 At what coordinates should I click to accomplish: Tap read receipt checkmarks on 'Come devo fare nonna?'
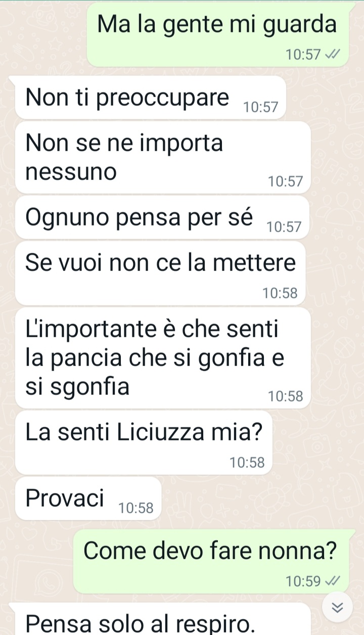(x=332, y=581)
